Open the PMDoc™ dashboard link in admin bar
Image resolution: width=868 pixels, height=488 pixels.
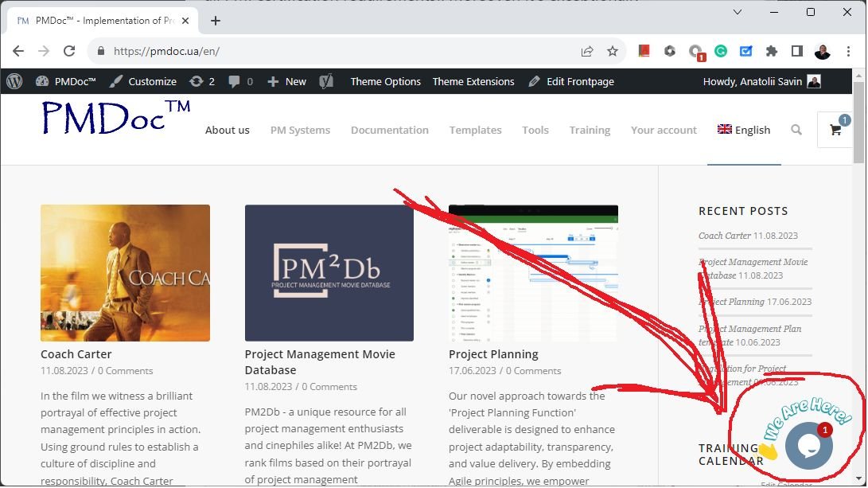pos(66,81)
